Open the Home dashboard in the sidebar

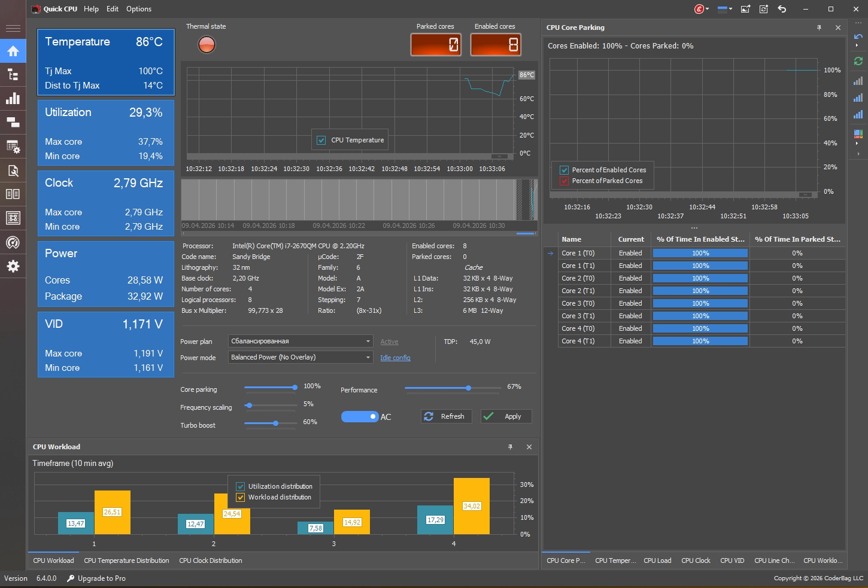tap(13, 51)
